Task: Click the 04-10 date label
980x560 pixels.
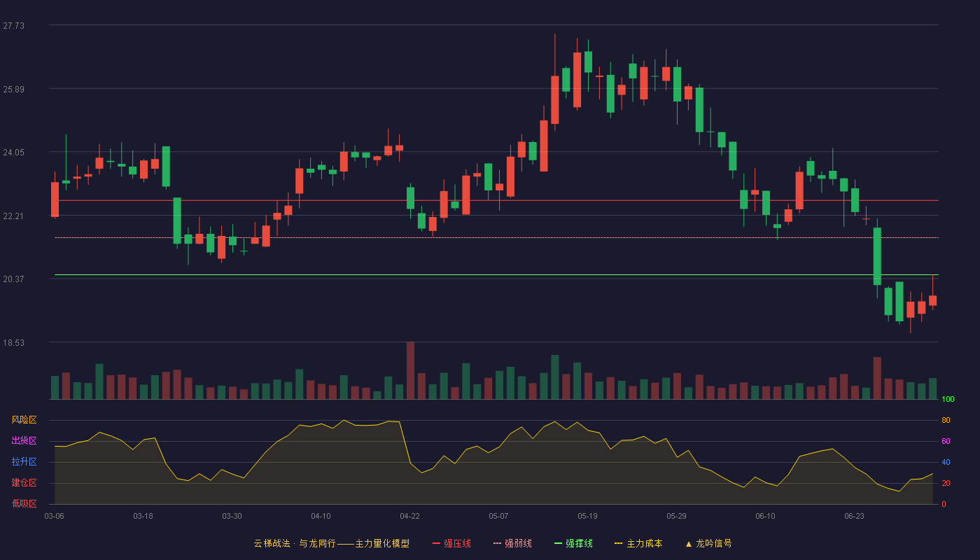Action: coord(321,516)
